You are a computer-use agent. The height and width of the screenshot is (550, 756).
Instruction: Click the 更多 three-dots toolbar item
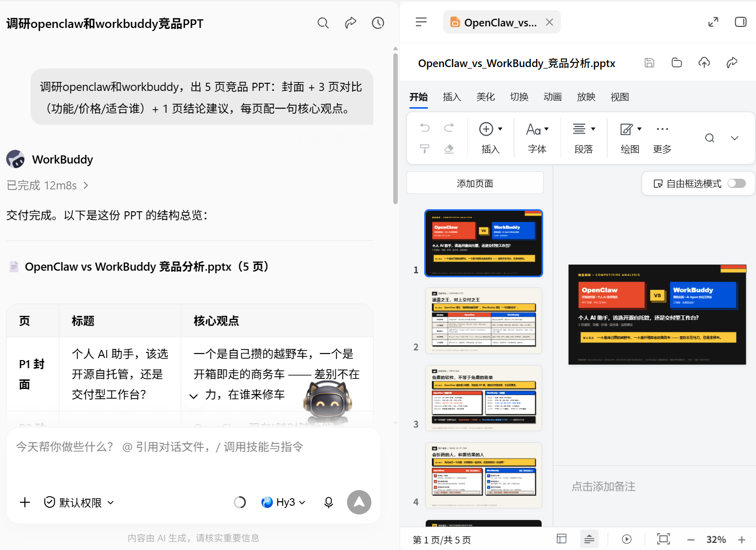click(663, 138)
